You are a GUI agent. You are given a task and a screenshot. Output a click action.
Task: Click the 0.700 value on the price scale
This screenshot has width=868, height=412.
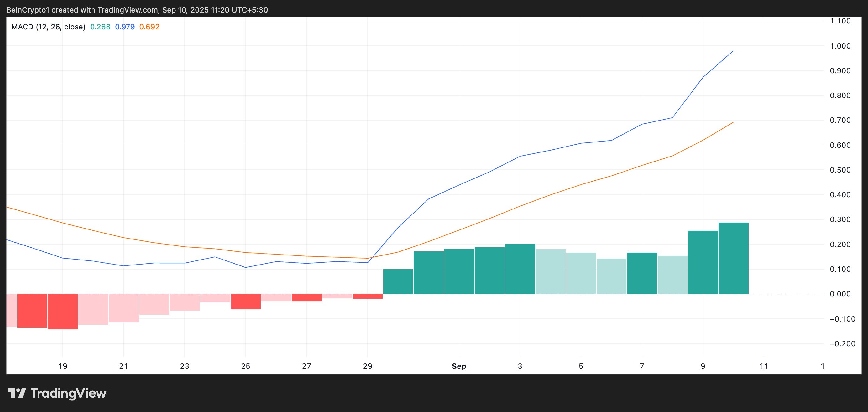point(841,120)
